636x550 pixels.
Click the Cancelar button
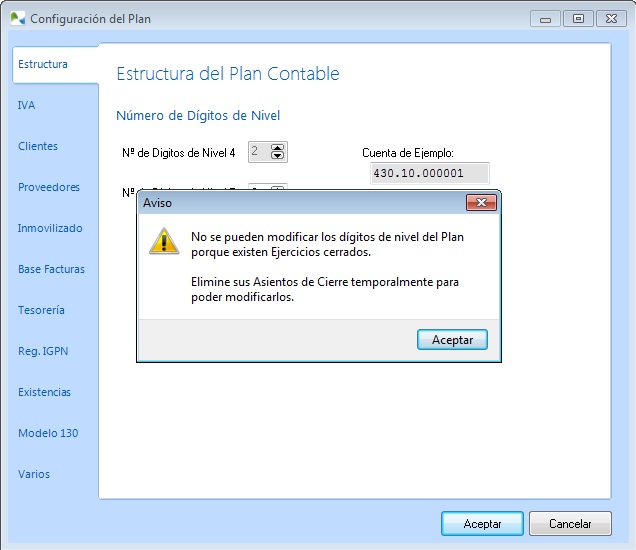[570, 524]
